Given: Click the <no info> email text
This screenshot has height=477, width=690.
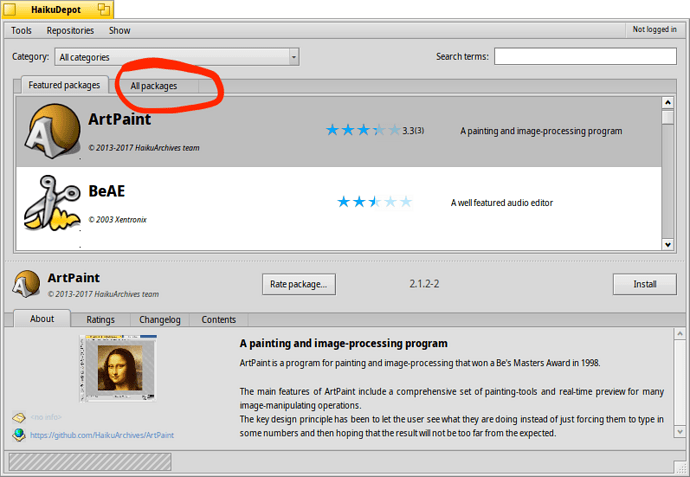Looking at the screenshot, I should [x=46, y=417].
